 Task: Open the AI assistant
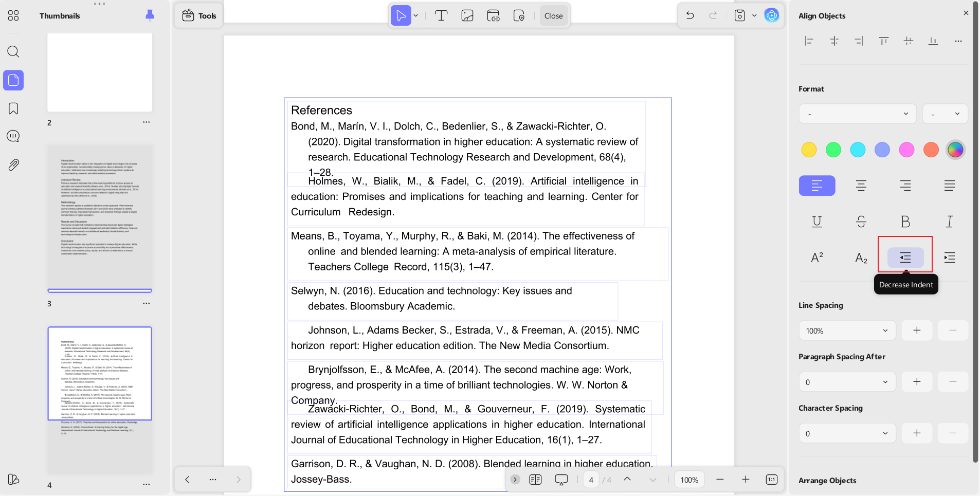[772, 15]
